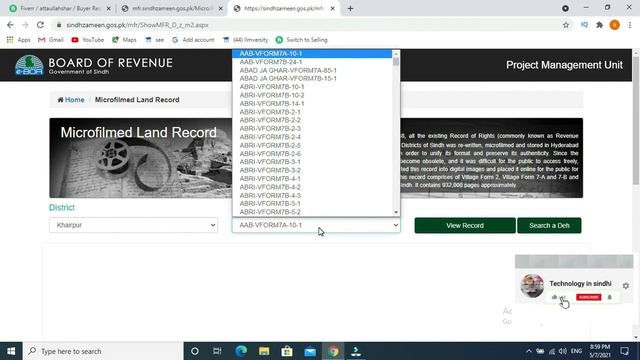Click dropdown list scroll up arrow

tap(396, 54)
